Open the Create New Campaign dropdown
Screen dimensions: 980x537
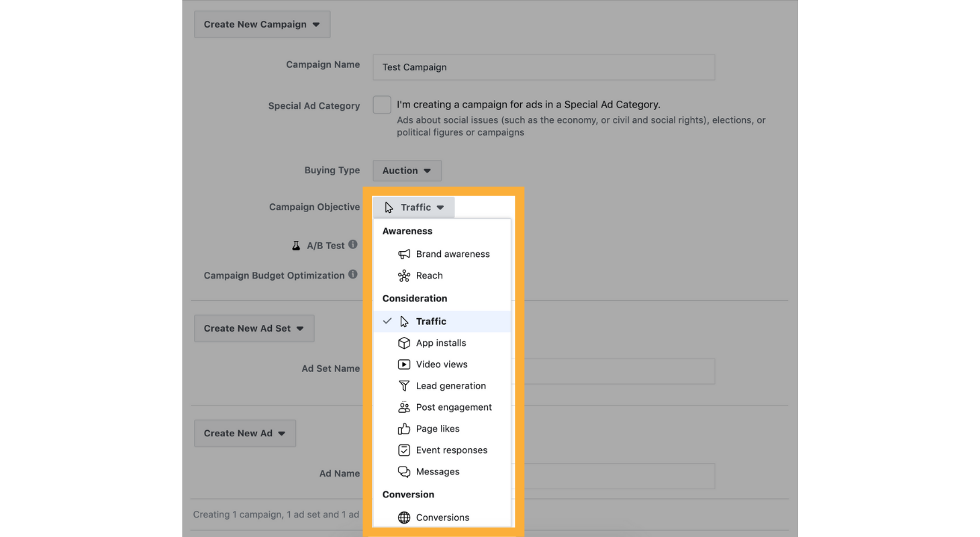(x=262, y=24)
